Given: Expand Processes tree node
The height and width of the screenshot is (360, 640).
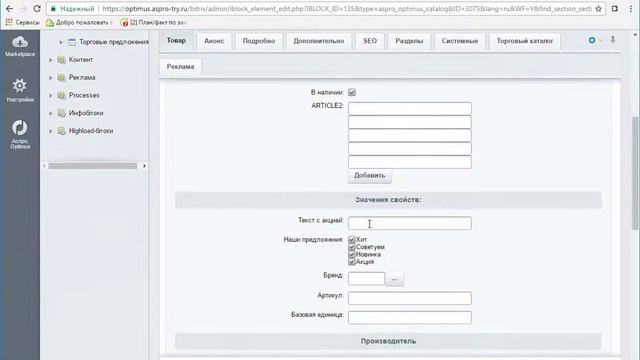Looking at the screenshot, I should [x=51, y=96].
